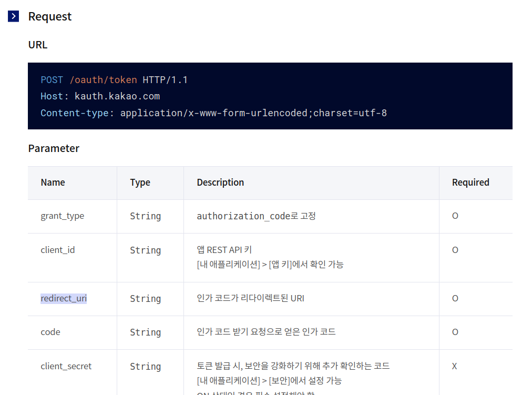
Task: Select the POST keyword in the code block
Action: click(x=52, y=79)
